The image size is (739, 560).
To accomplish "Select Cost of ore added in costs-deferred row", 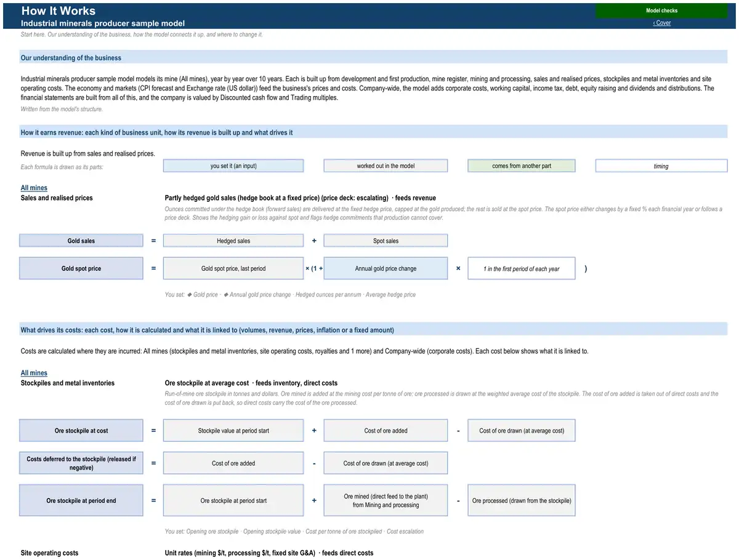I will click(x=233, y=463).
